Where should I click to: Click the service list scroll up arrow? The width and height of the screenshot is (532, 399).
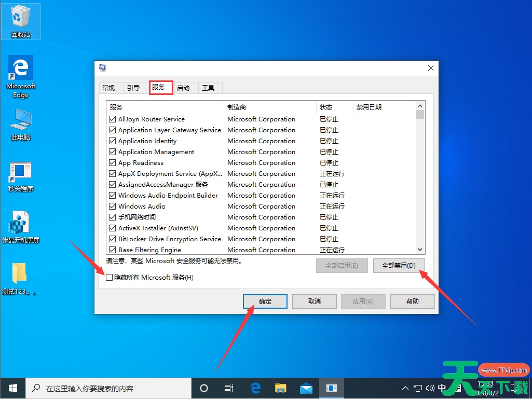[420, 106]
